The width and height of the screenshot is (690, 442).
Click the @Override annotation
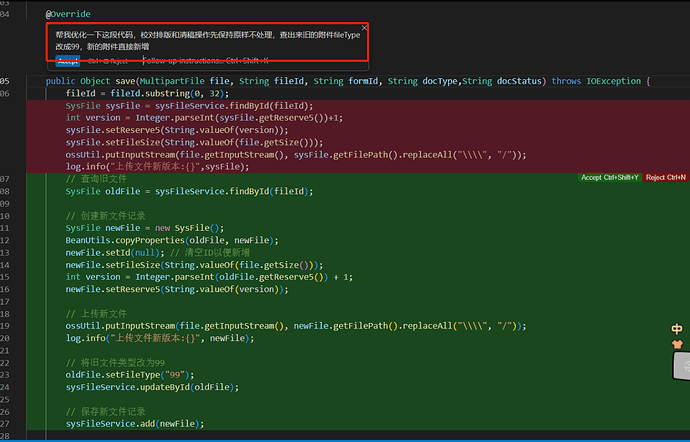[x=68, y=14]
